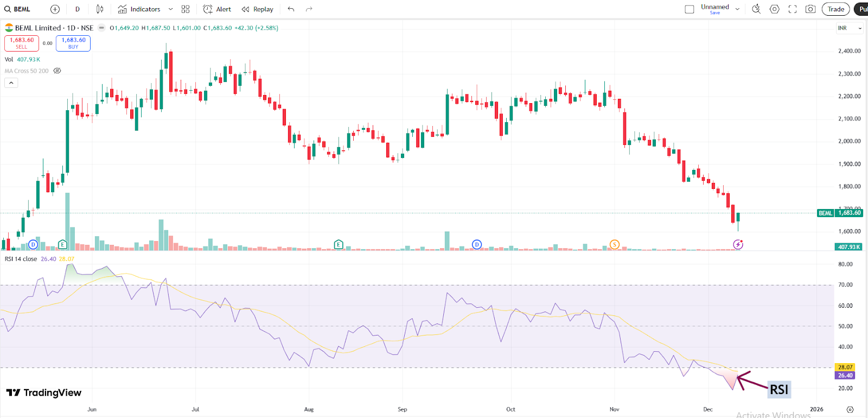
Task: Open axis settings gear at bottom right
Action: [x=850, y=409]
